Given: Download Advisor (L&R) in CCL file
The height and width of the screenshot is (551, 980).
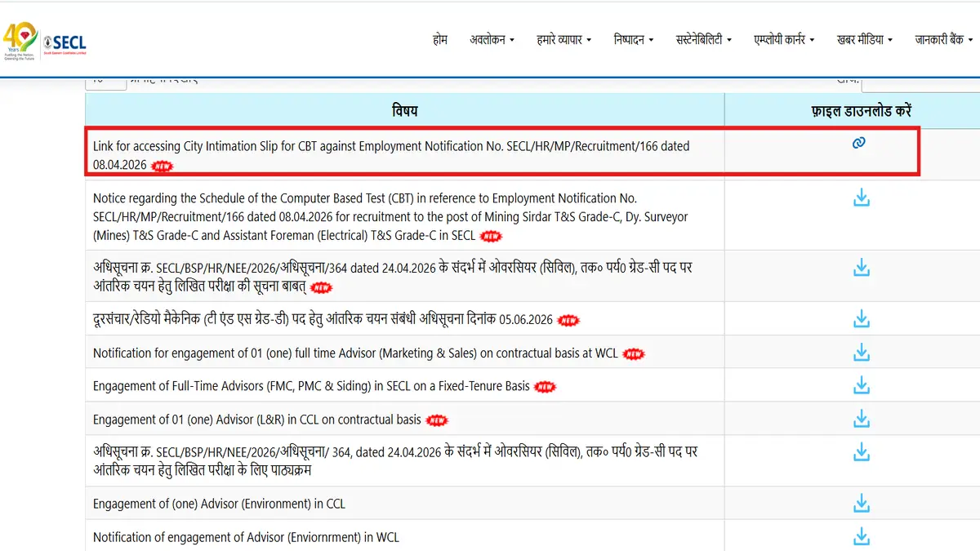Looking at the screenshot, I should click(x=861, y=419).
